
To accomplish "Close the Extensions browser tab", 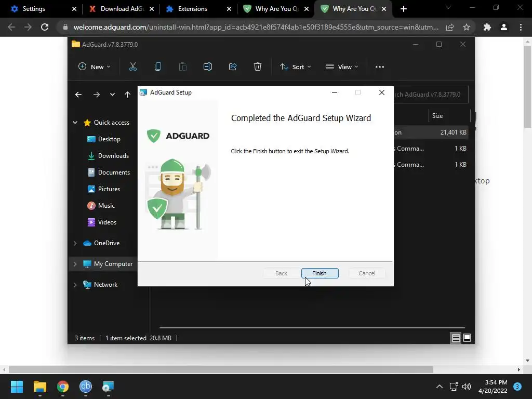I will [229, 9].
